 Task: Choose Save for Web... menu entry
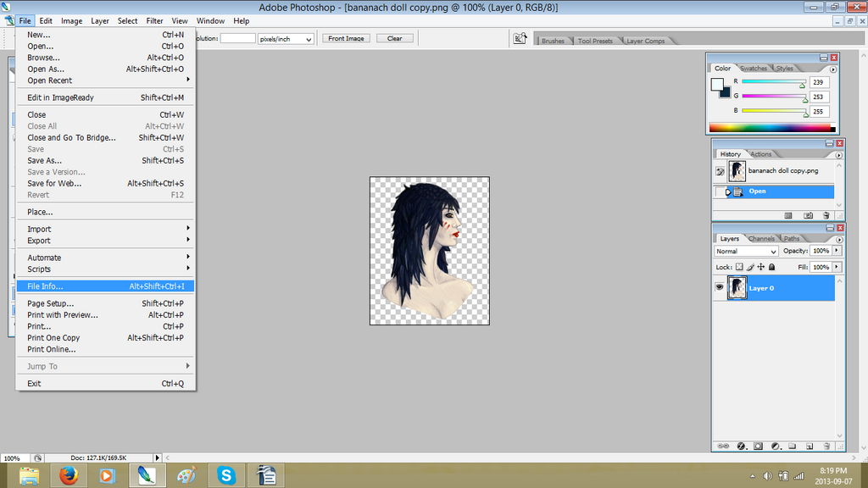click(x=105, y=183)
